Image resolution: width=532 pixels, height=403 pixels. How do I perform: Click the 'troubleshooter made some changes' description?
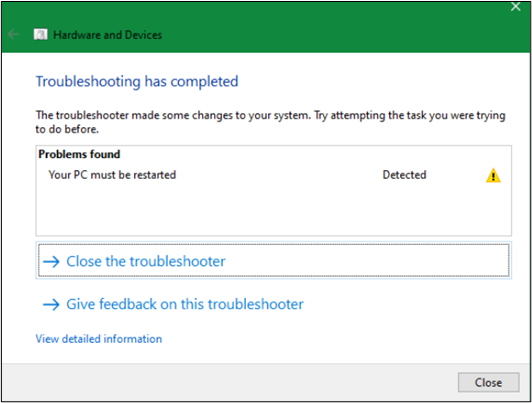coord(270,122)
